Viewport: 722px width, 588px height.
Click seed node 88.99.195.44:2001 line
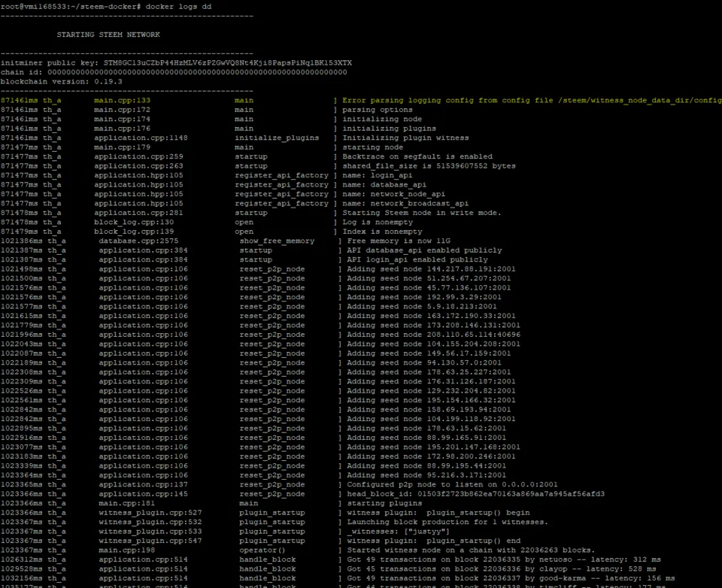[x=426, y=465]
